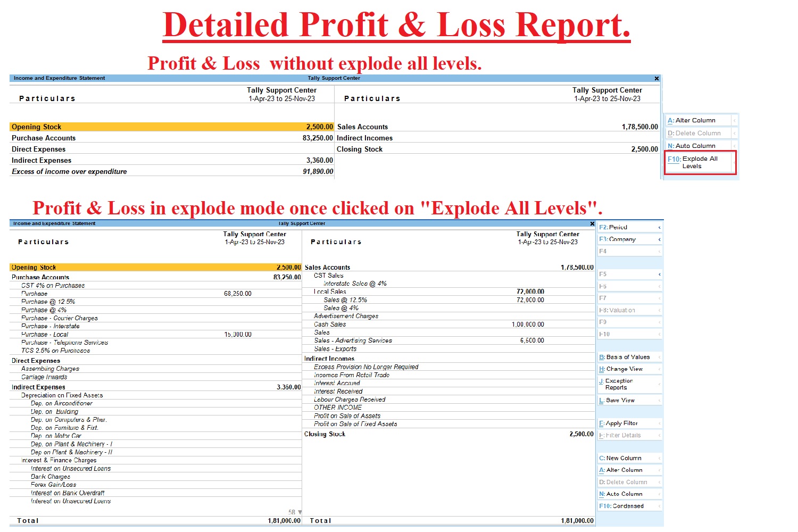Collapse the Local Sales group row
Image resolution: width=798 pixels, height=532 pixels.
click(330, 292)
